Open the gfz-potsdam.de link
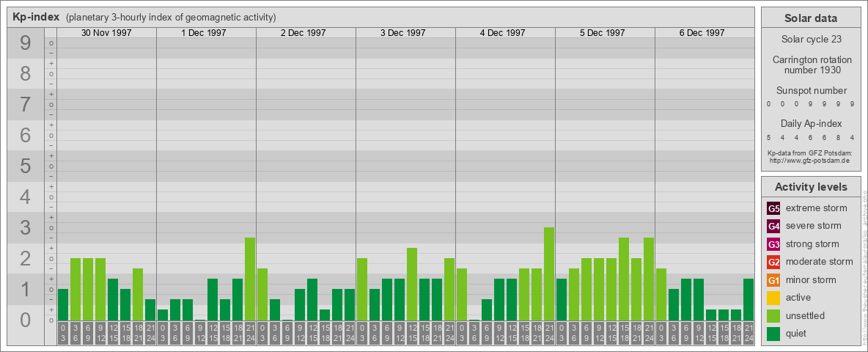Image resolution: width=868 pixels, height=352 pixels. click(809, 161)
